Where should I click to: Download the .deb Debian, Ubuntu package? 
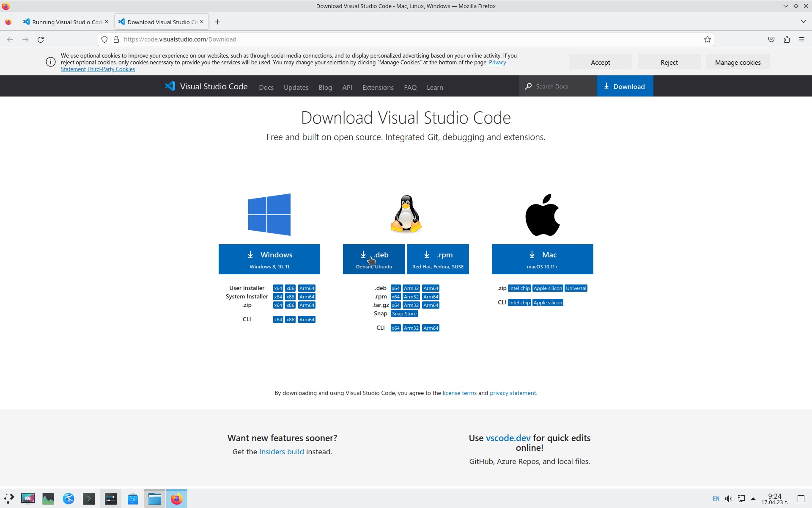(374, 259)
